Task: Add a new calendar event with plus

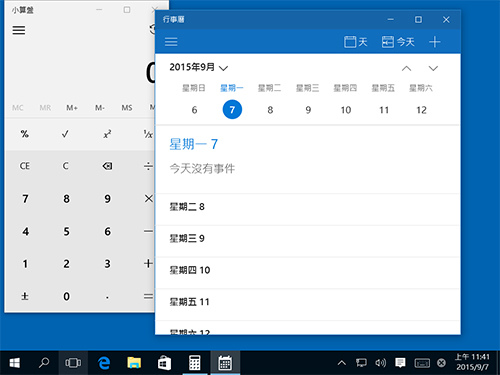Action: click(x=435, y=42)
